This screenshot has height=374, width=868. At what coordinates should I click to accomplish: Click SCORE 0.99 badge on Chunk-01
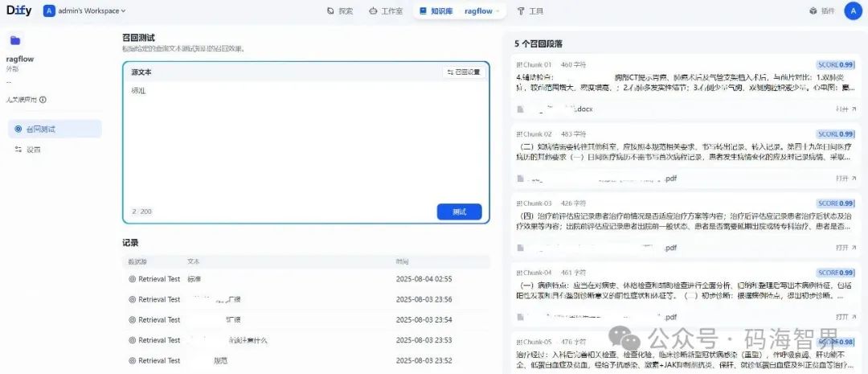(x=835, y=64)
